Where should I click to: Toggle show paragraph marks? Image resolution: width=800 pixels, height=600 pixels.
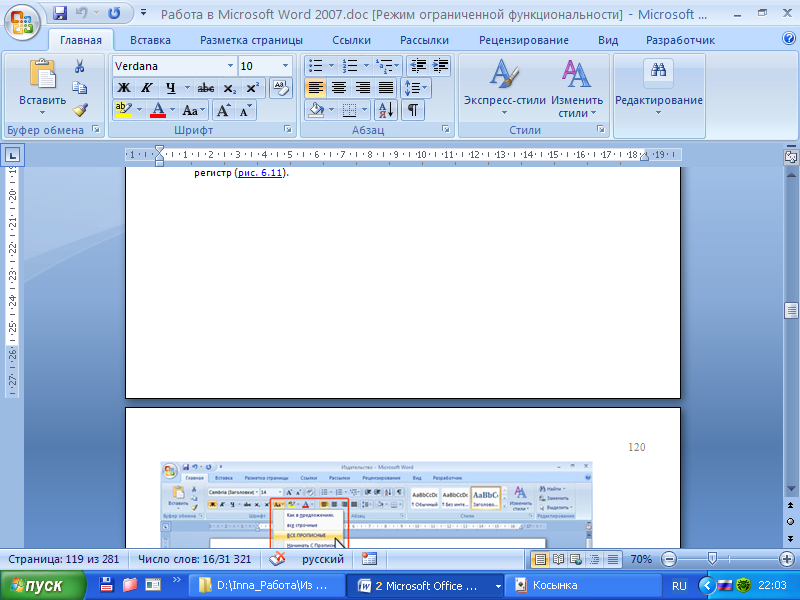coord(413,110)
